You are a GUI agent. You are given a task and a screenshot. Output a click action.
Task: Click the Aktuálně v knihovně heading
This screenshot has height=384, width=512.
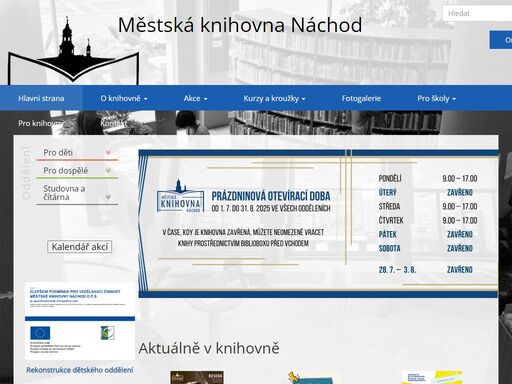(x=209, y=348)
